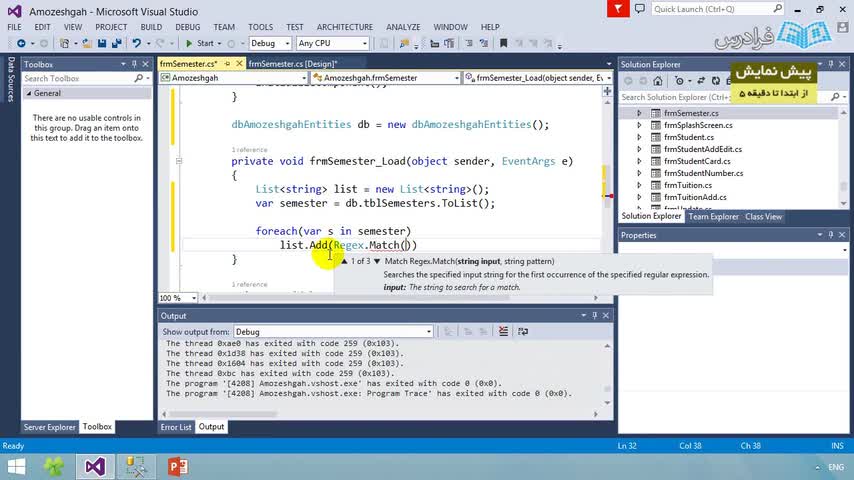Image resolution: width=854 pixels, height=480 pixels.
Task: Click the Find in Files toolbar icon
Action: tap(404, 44)
